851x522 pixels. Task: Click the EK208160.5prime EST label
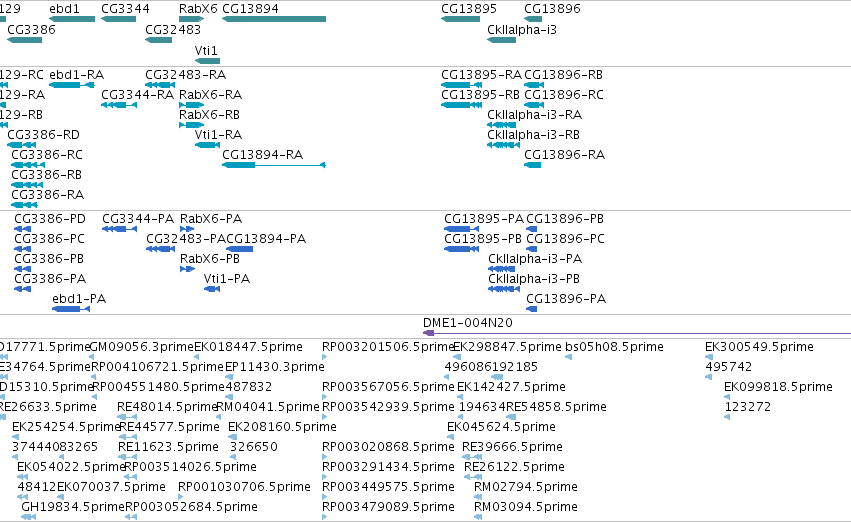tap(282, 427)
